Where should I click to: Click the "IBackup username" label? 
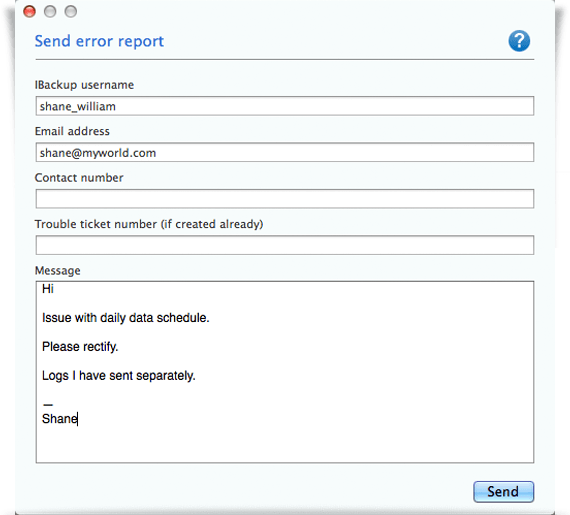pyautogui.click(x=84, y=85)
